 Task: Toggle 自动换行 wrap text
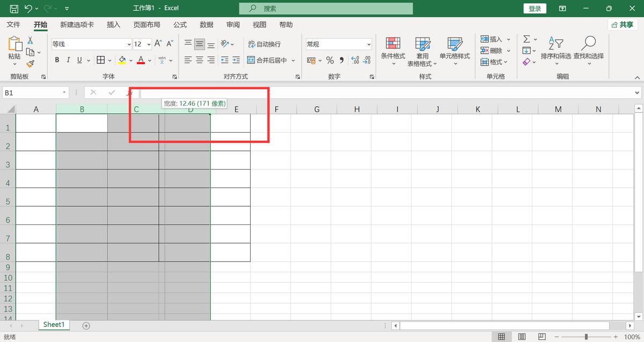coord(264,44)
